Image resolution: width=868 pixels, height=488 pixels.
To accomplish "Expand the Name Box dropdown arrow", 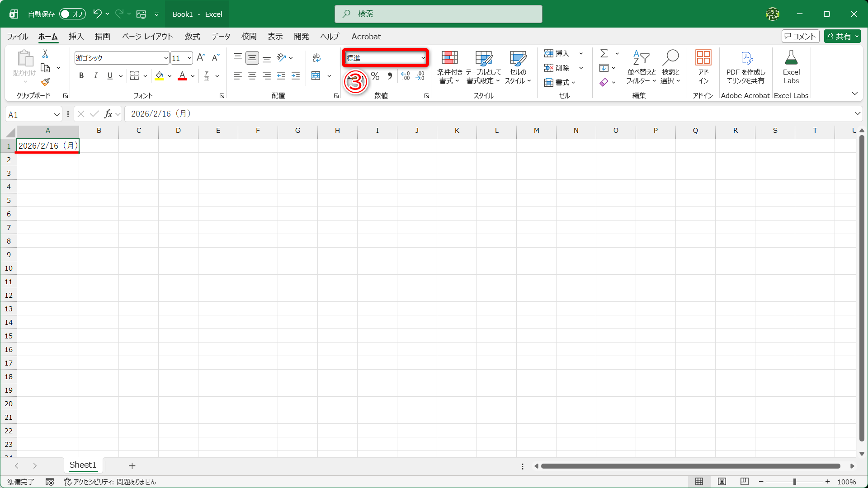I will [57, 115].
